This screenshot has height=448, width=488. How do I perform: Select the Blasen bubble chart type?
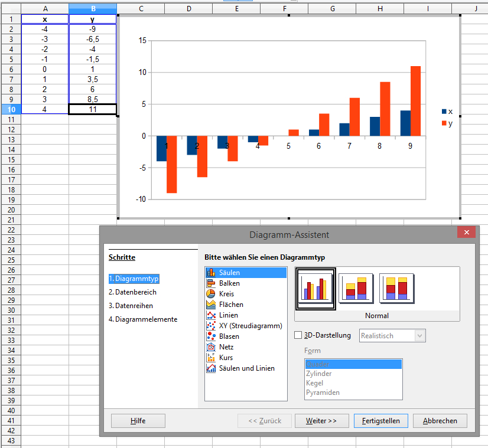tap(229, 336)
